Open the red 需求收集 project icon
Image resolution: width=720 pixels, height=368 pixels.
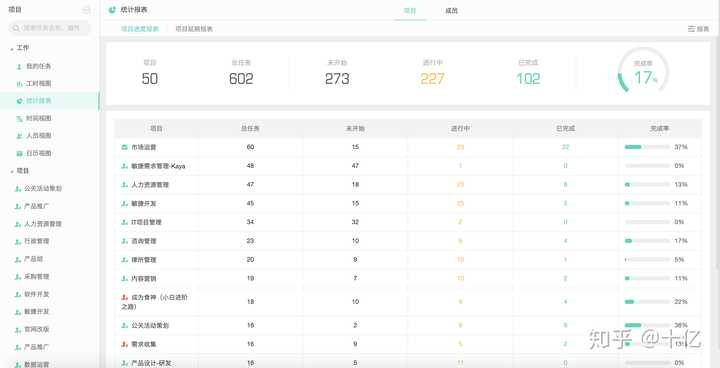(x=124, y=344)
